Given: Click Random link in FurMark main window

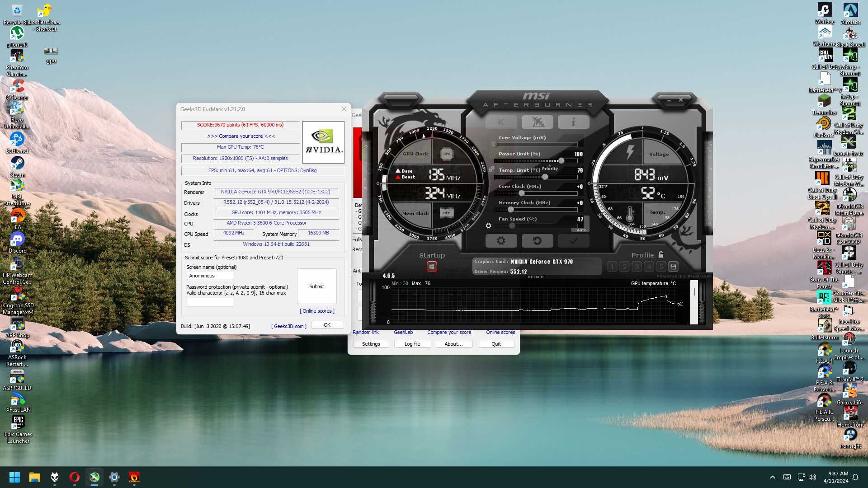Looking at the screenshot, I should [x=366, y=332].
